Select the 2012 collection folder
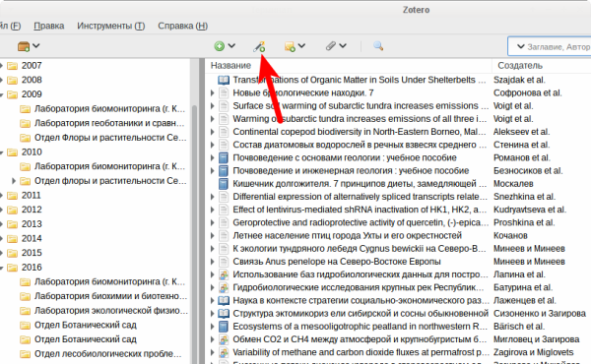The image size is (591, 364). [x=32, y=210]
